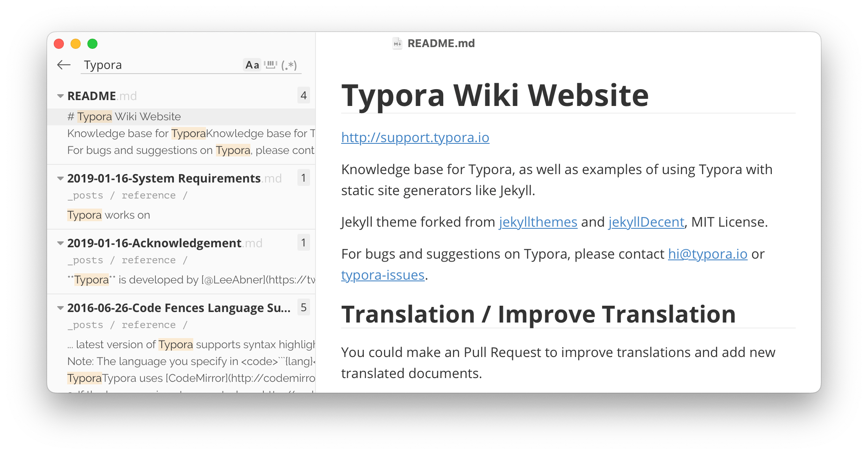Open README.md file result header
This screenshot has height=455, width=868.
(x=102, y=96)
